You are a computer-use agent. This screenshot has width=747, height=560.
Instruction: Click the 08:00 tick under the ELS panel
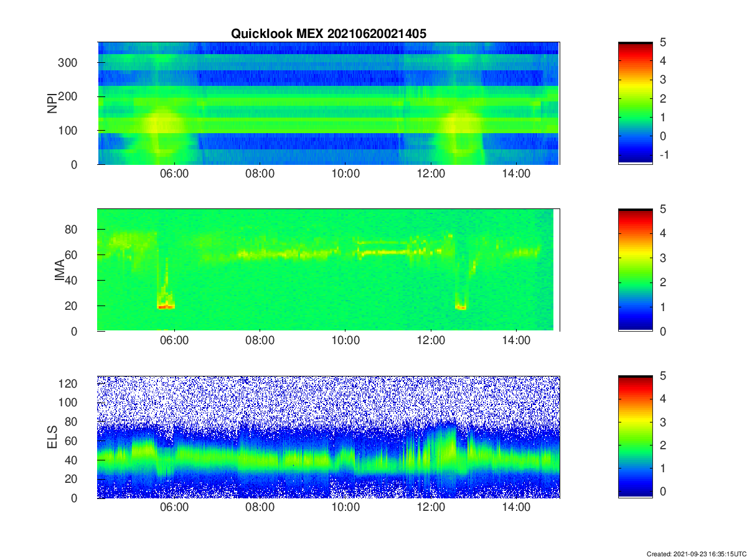(x=260, y=507)
